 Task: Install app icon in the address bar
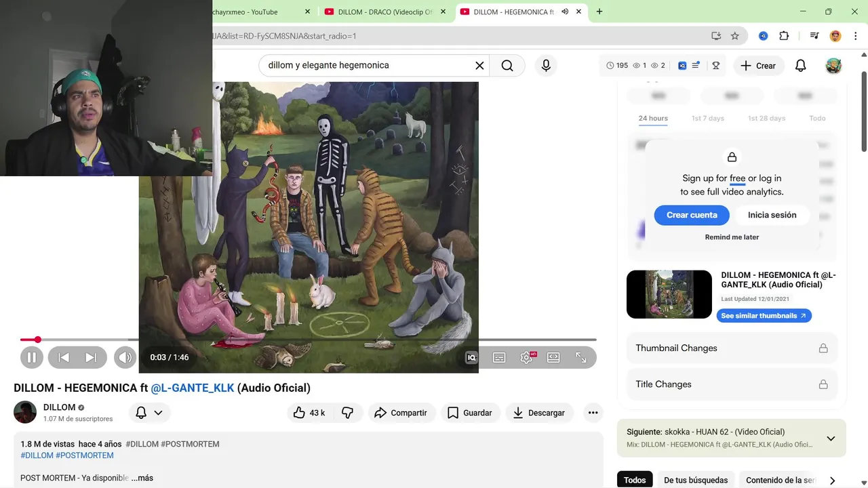(716, 36)
